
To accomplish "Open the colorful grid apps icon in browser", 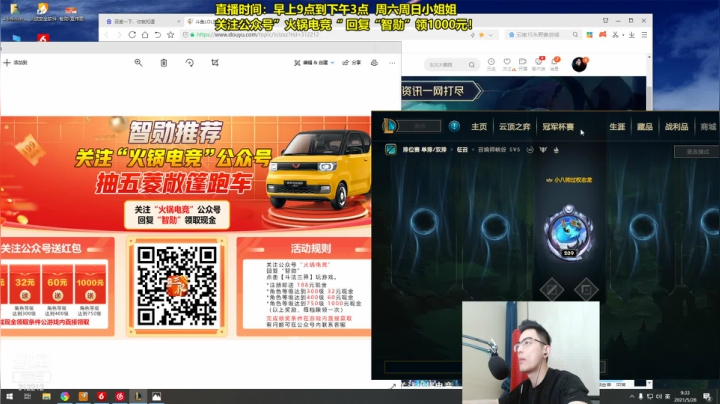I will click(x=590, y=35).
